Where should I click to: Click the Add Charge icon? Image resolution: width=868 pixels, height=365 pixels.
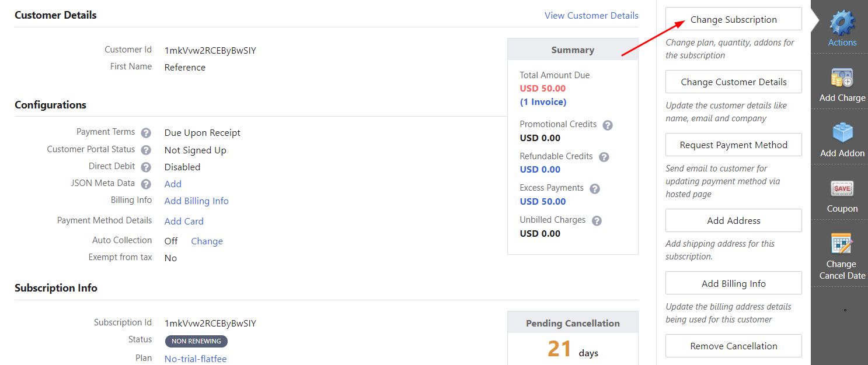pos(842,79)
